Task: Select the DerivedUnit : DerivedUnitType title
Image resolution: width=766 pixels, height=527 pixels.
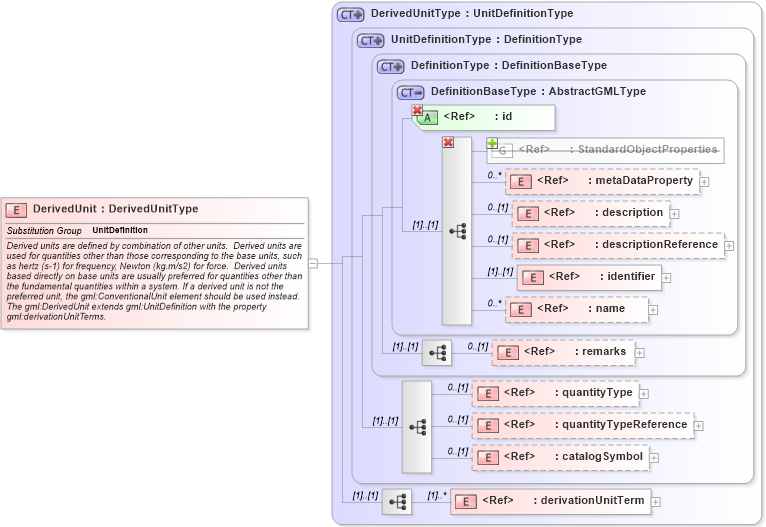Action: [x=116, y=209]
